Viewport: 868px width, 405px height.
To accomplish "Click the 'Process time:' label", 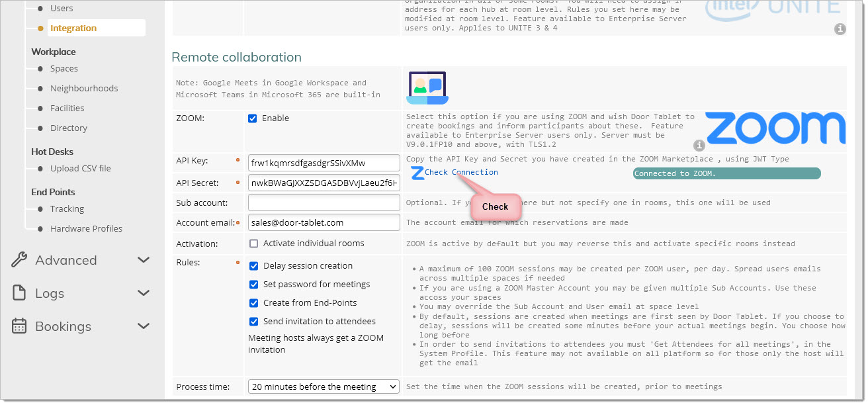I will point(203,386).
